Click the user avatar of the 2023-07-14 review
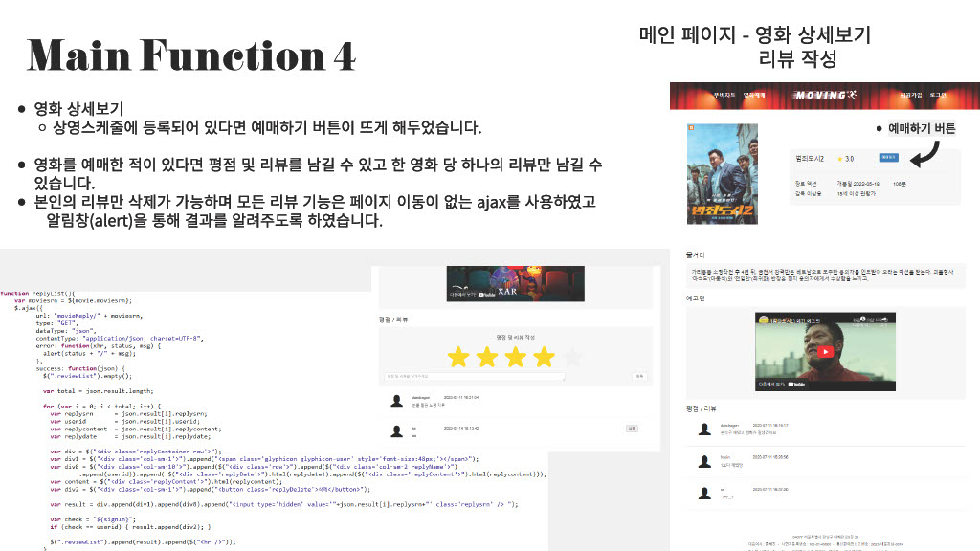Screen dimensions: 980x551 (396, 431)
